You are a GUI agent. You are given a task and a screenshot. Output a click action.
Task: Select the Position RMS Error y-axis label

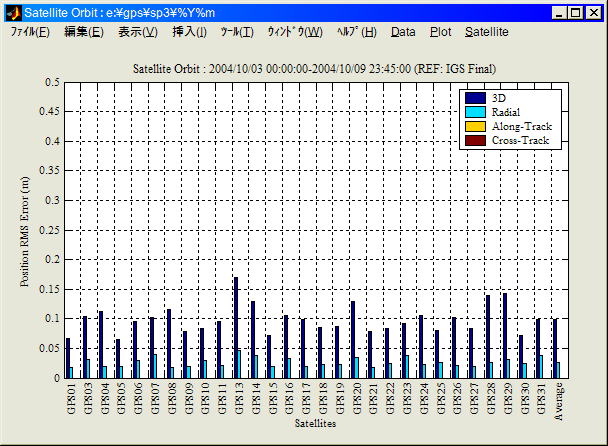point(25,230)
